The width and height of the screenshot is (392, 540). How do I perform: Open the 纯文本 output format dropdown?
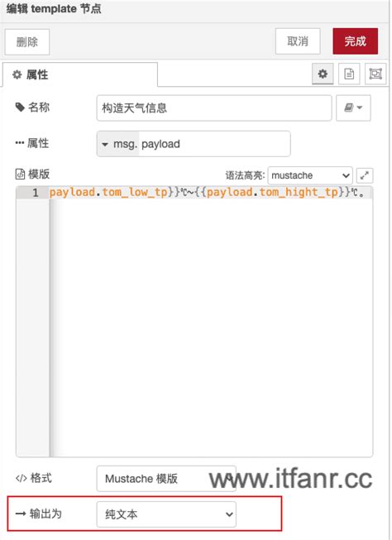(166, 514)
